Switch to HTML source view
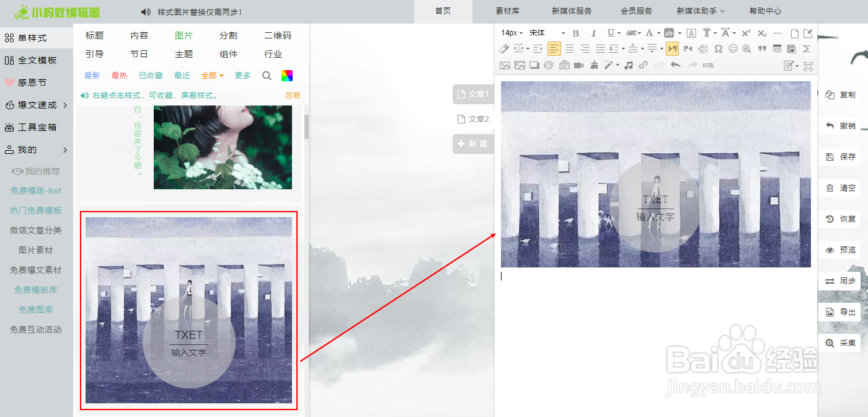868x417 pixels. tap(707, 64)
